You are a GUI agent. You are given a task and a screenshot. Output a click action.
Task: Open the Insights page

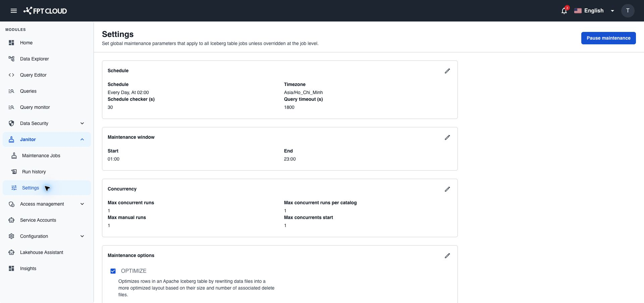47,268
